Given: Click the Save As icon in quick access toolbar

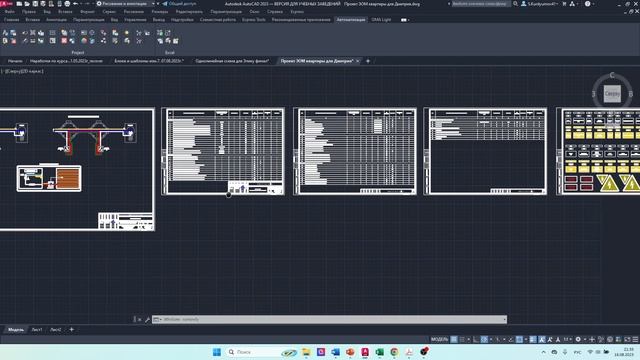Looking at the screenshot, I should [43, 4].
